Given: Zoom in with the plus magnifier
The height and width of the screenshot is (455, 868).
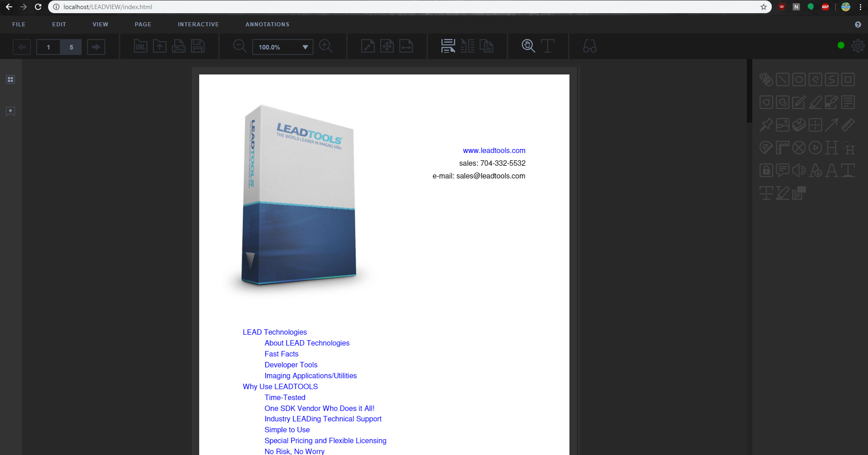Looking at the screenshot, I should (326, 46).
